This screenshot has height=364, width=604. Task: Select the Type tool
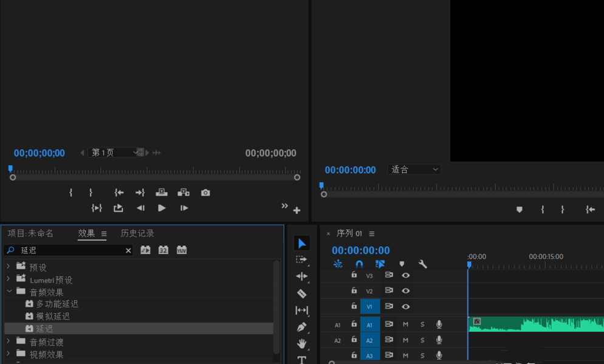coord(302,360)
